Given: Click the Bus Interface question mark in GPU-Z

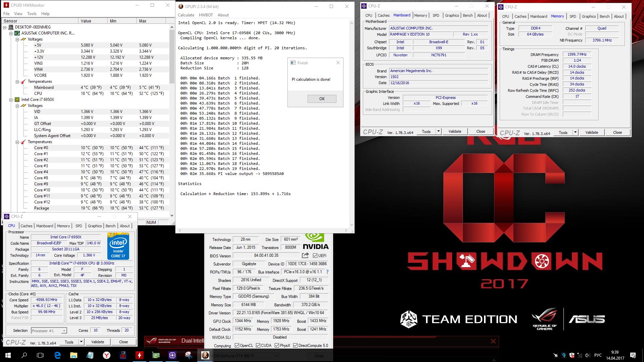Looking at the screenshot, I should (x=327, y=272).
